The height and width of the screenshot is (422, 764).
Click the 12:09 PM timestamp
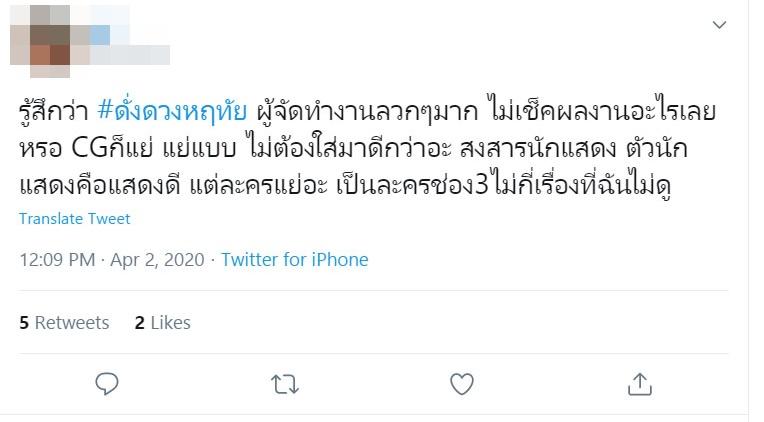[57, 259]
